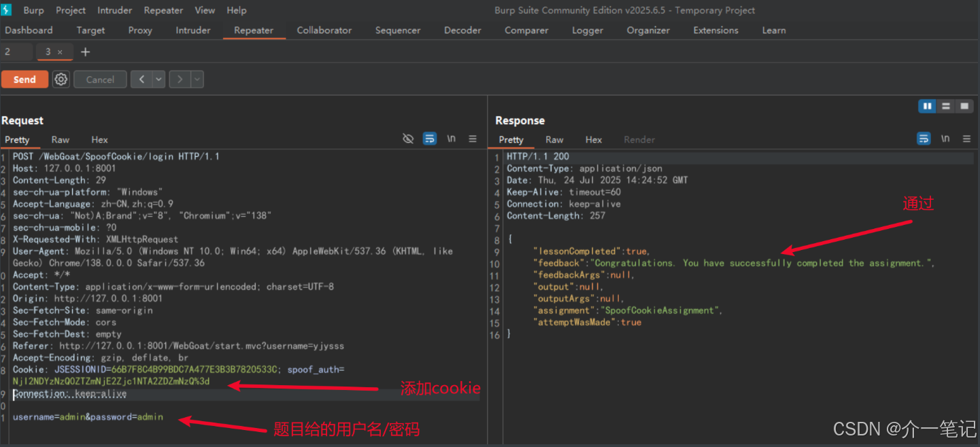Switch to Organizer tab

click(x=648, y=31)
